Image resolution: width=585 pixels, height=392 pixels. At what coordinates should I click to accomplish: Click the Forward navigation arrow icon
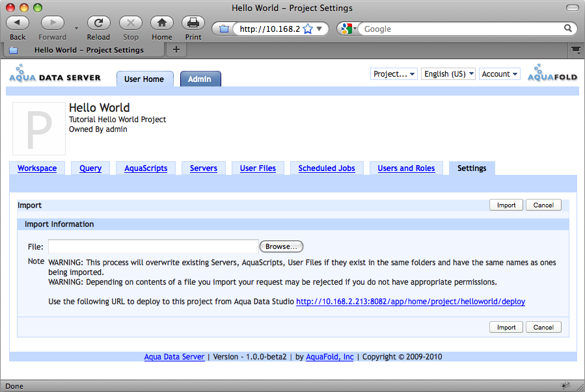pos(53,23)
